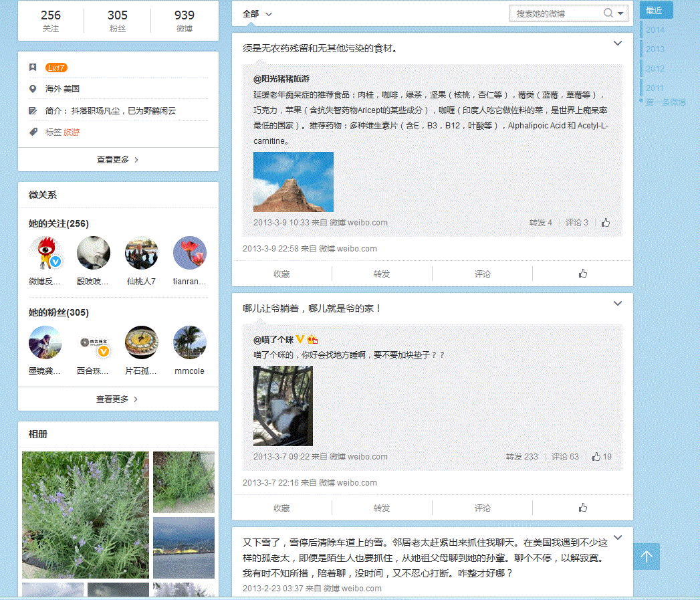This screenshot has height=600, width=700.
Task: Select 2013 in the timeline navigation
Action: [655, 49]
